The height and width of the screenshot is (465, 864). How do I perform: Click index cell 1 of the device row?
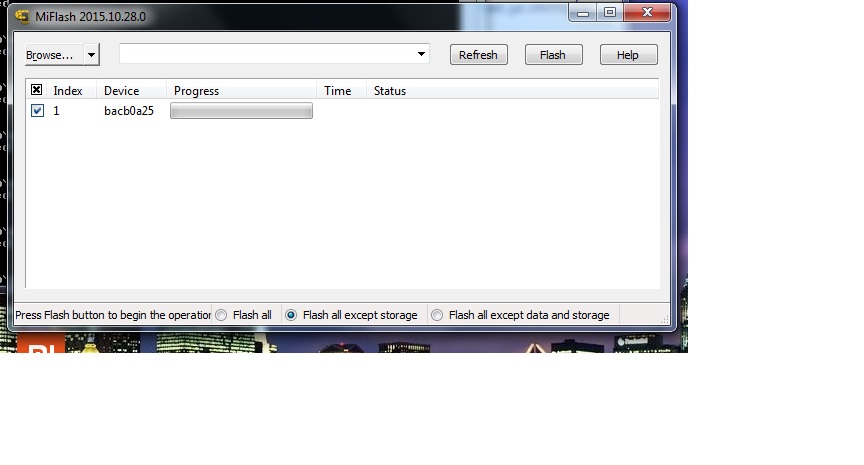pos(56,111)
